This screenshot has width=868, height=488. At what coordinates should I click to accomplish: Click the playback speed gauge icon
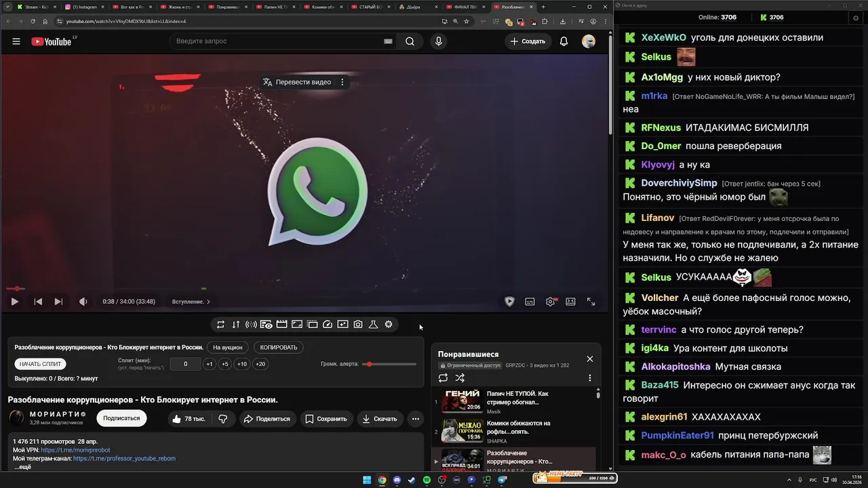(327, 325)
